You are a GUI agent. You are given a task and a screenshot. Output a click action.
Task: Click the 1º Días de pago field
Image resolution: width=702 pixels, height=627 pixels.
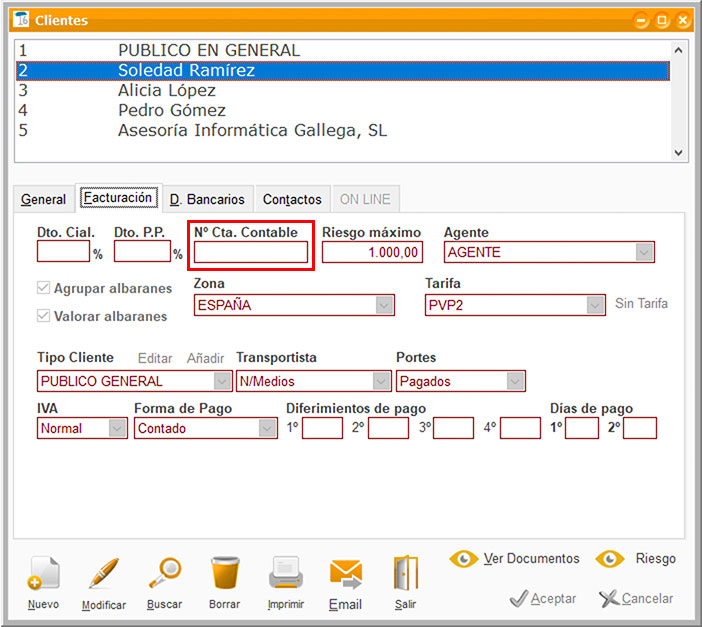pyautogui.click(x=582, y=428)
